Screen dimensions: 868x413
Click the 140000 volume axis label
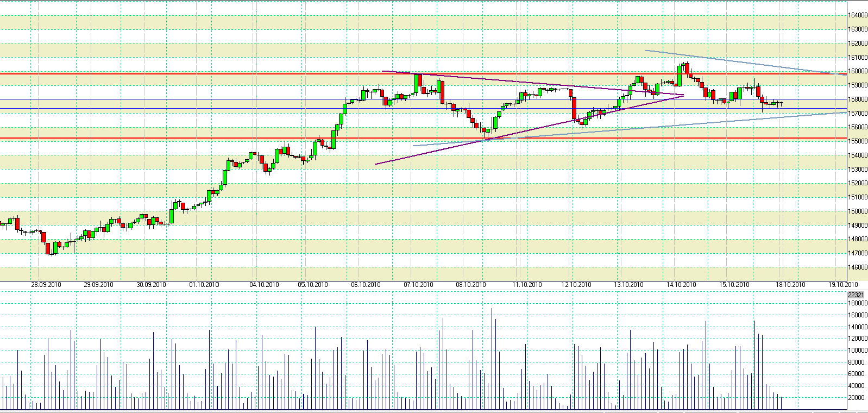point(858,327)
